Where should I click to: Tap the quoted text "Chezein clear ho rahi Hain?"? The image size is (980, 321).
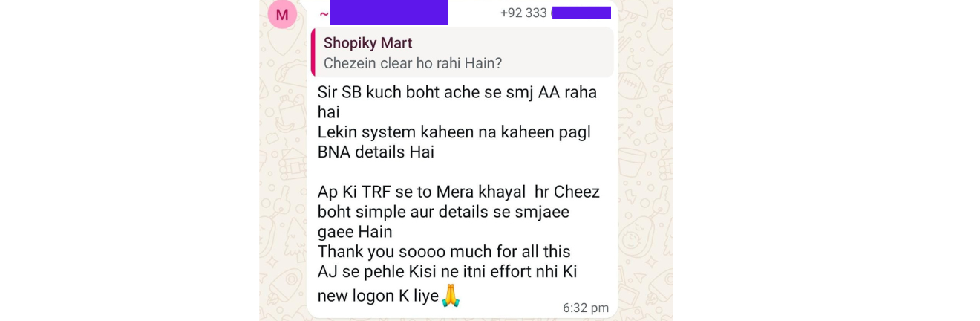click(x=413, y=63)
